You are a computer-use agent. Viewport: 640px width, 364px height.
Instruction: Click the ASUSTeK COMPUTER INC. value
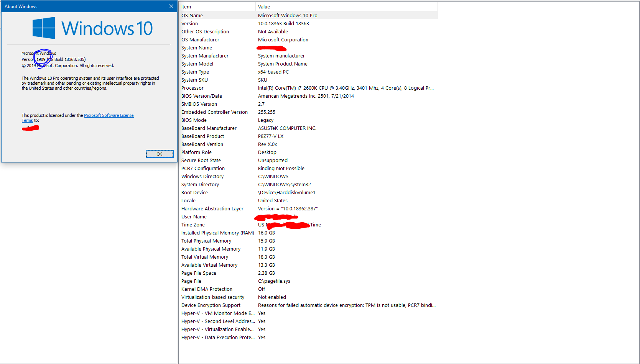coord(287,128)
